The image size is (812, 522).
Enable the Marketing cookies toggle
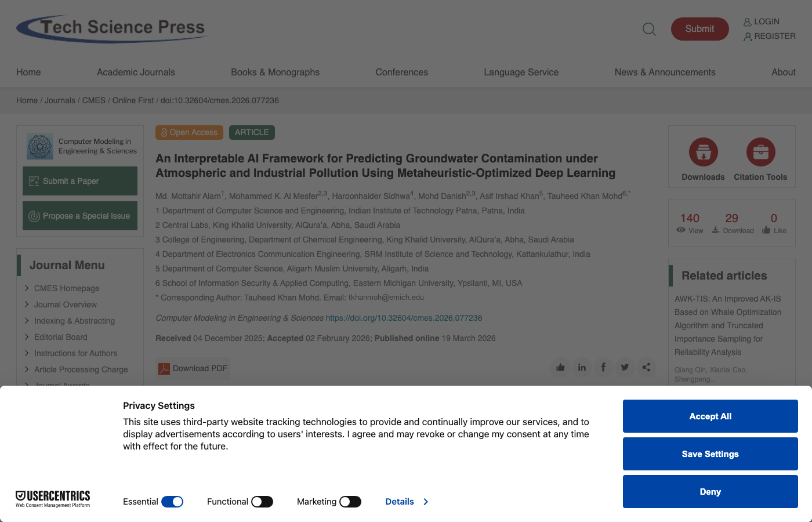click(x=351, y=501)
